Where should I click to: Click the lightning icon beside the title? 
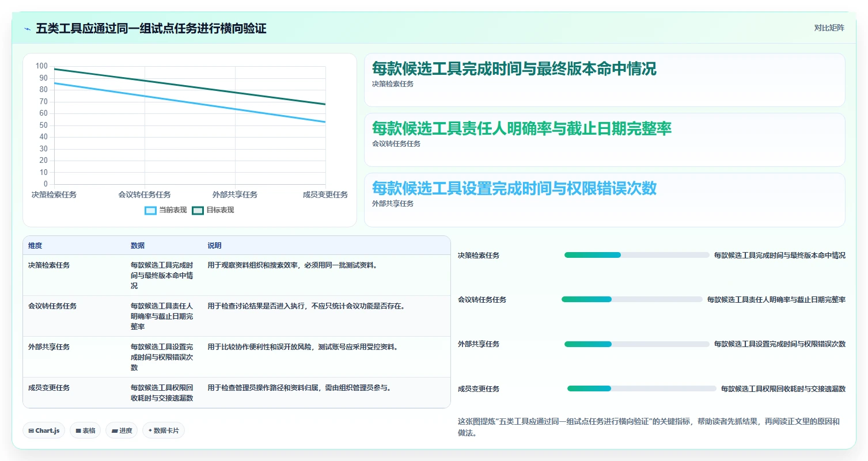pos(28,29)
